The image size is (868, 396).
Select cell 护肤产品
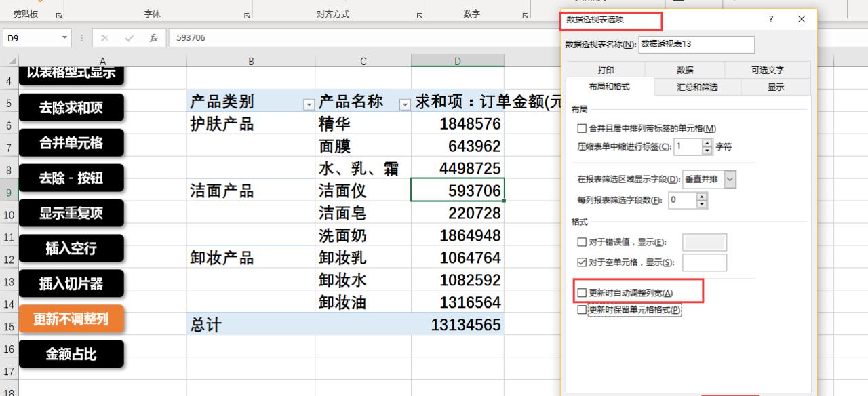point(251,124)
